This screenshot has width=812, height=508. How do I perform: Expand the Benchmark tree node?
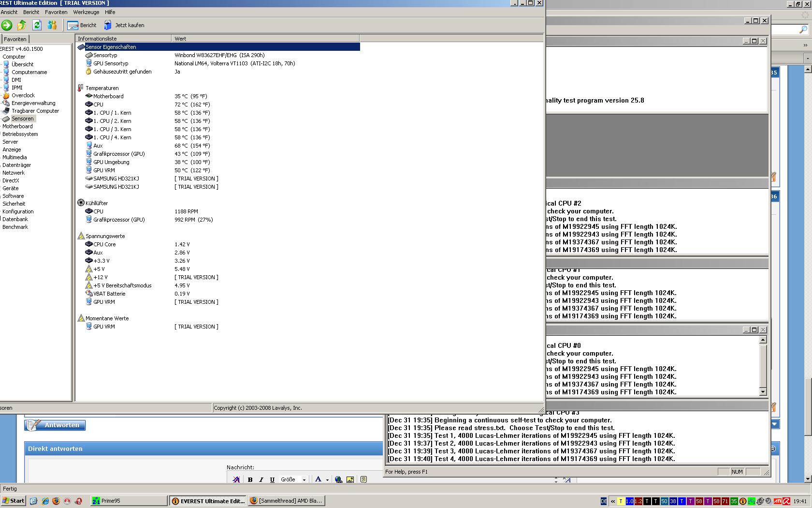click(15, 227)
